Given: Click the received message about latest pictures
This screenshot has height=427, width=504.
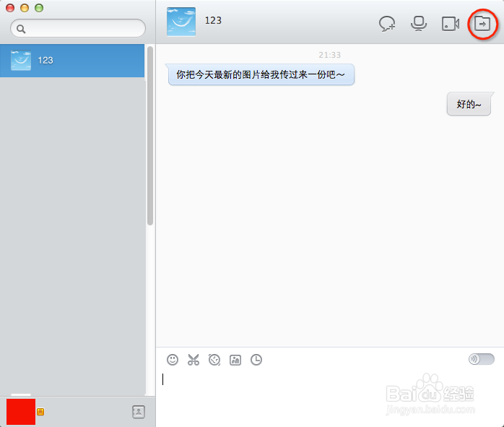Looking at the screenshot, I should pos(261,74).
